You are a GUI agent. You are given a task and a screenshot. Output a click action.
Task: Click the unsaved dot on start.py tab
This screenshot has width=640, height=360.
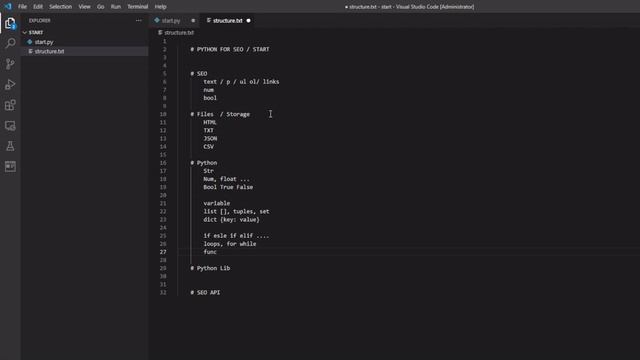click(193, 20)
